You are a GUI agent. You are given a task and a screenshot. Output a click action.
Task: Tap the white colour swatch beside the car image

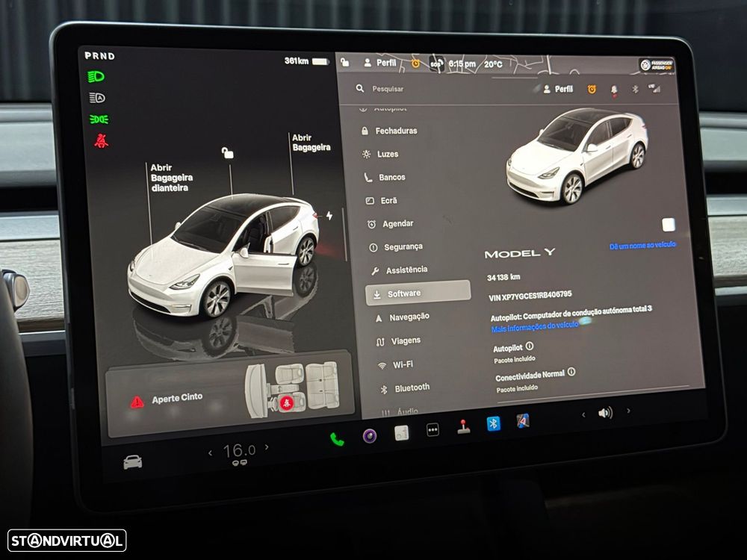[669, 225]
